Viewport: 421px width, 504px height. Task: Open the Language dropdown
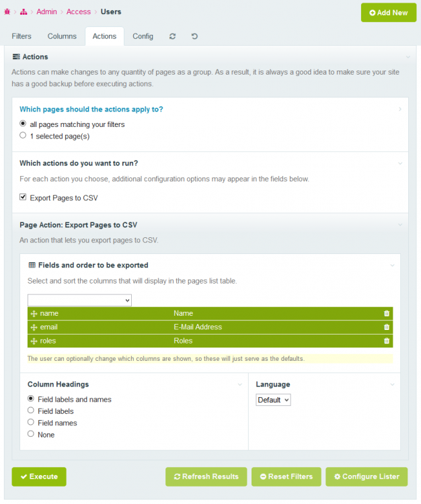tap(273, 400)
